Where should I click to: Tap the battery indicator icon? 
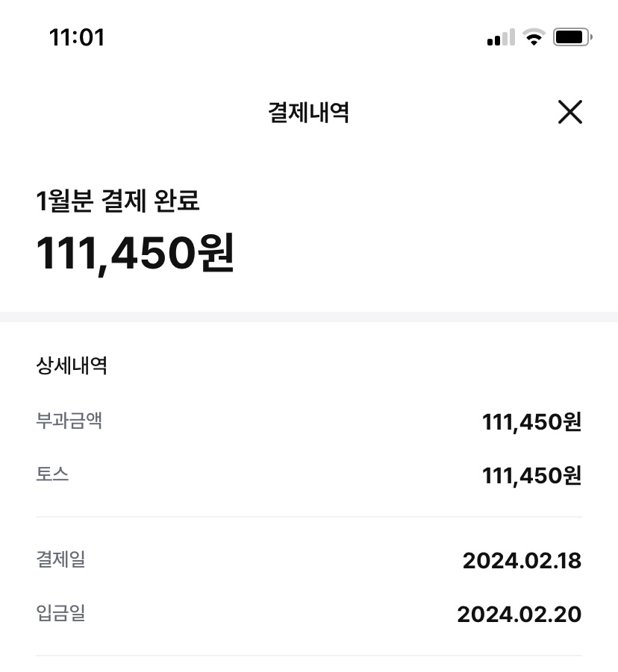(572, 37)
